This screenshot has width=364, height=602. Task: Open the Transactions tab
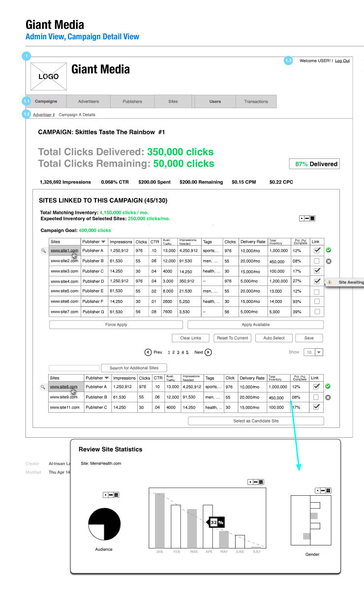click(256, 101)
